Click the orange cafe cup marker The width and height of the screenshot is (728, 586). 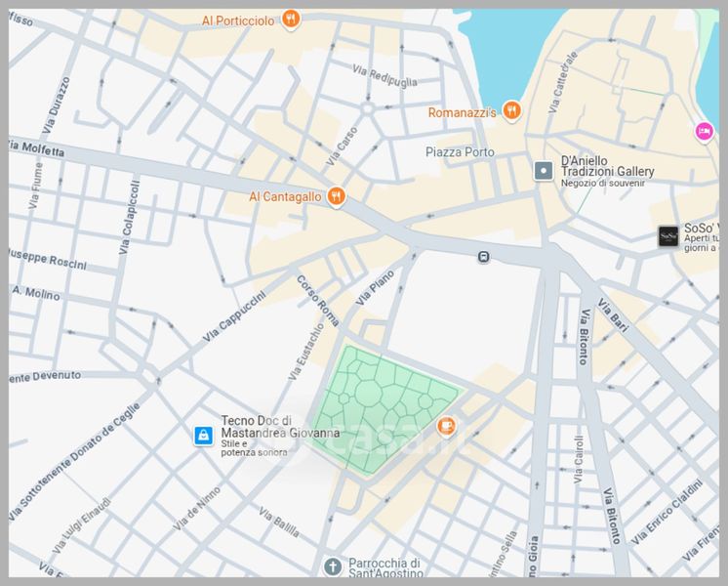coord(446,425)
